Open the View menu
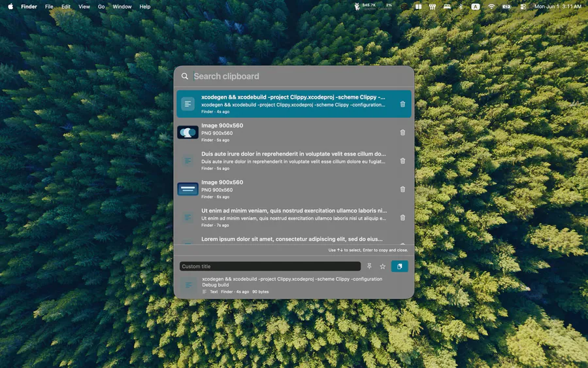 pos(84,7)
